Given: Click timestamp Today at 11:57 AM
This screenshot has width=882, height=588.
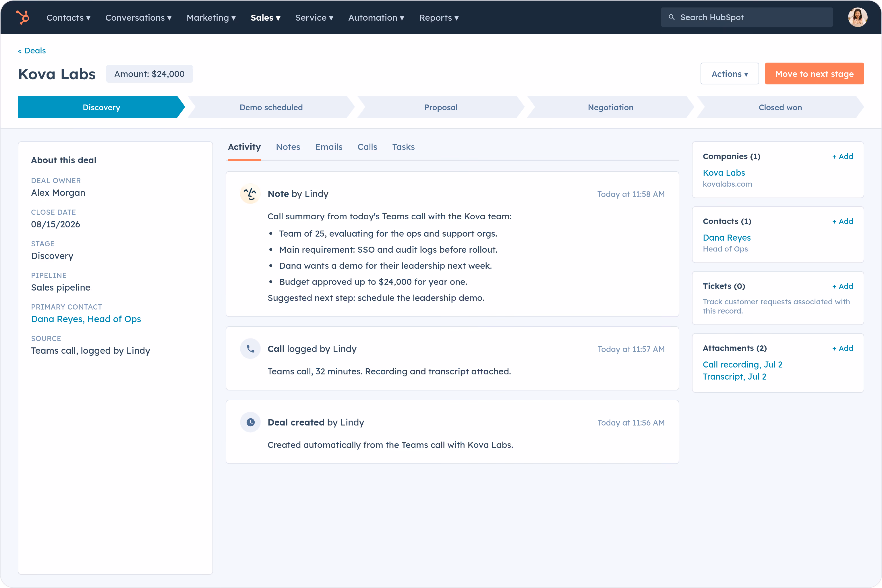Looking at the screenshot, I should [x=631, y=349].
